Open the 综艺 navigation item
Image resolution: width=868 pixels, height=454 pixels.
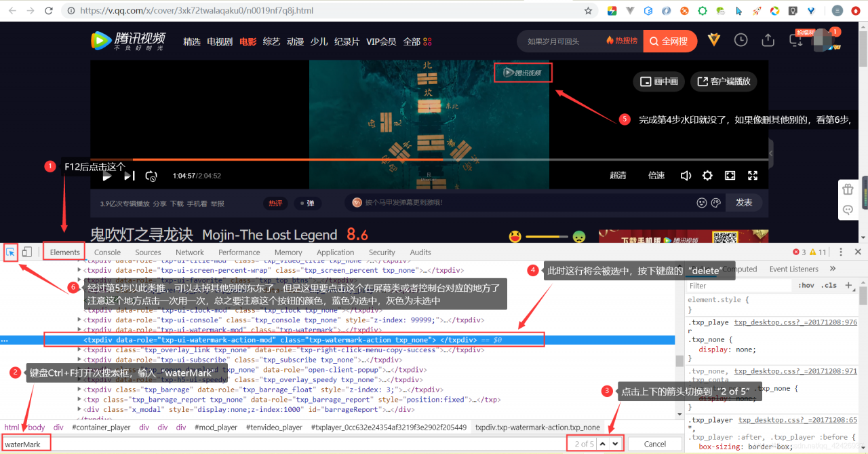pos(271,41)
